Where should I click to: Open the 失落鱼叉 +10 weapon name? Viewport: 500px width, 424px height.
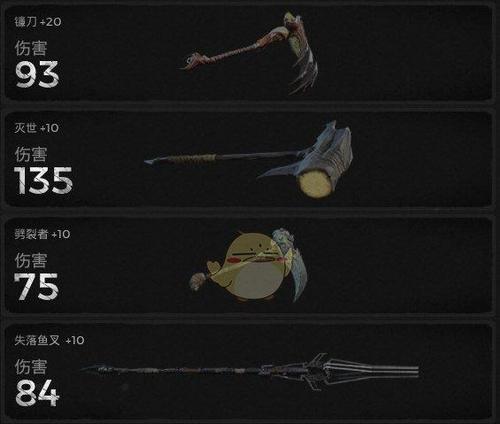49,340
